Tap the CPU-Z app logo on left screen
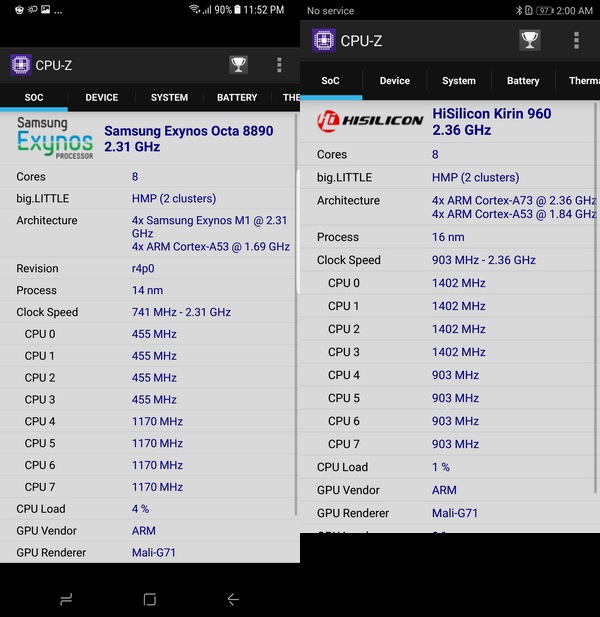Screen dimensions: 600x617 pyautogui.click(x=21, y=65)
